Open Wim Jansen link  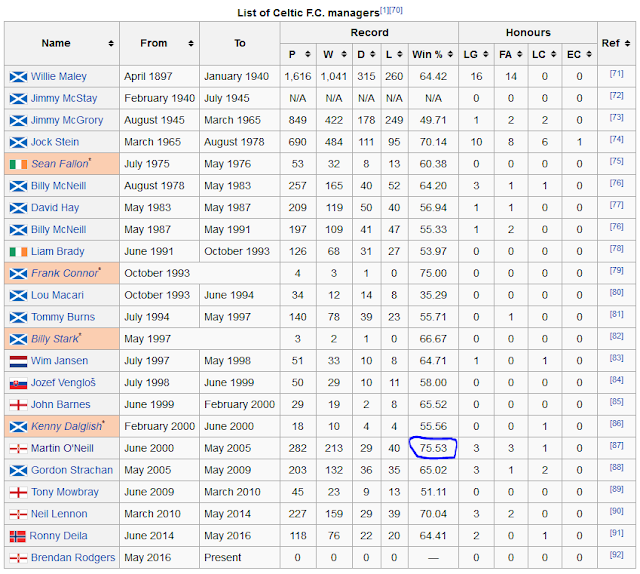pos(60,360)
